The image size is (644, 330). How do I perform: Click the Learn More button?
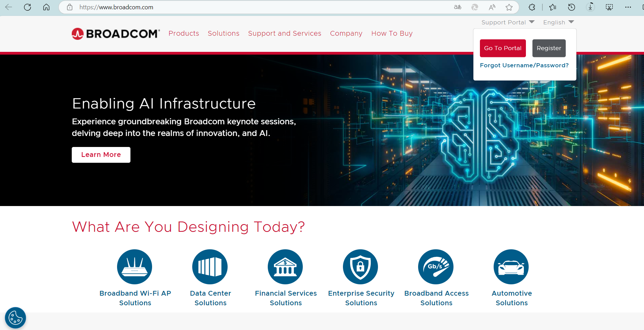[x=101, y=155]
